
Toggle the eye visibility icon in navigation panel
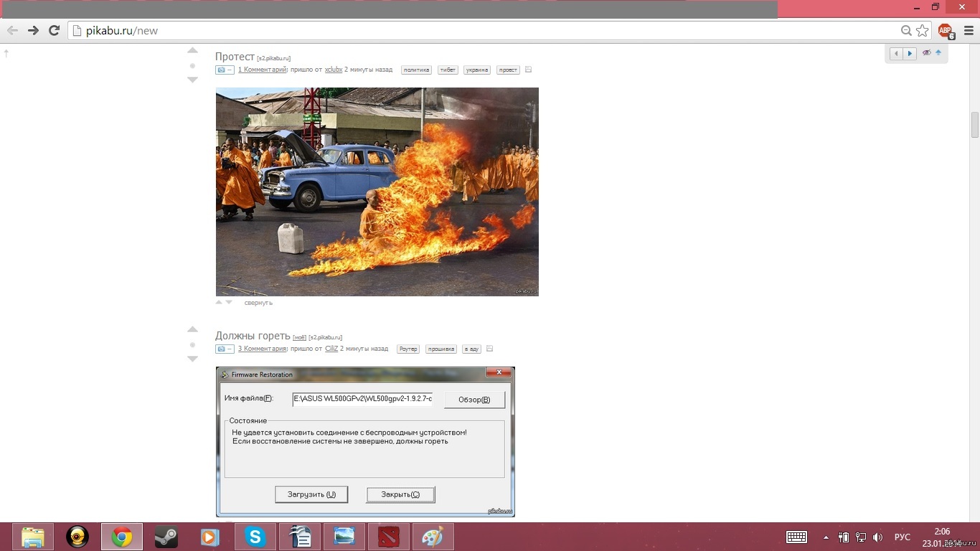point(926,52)
